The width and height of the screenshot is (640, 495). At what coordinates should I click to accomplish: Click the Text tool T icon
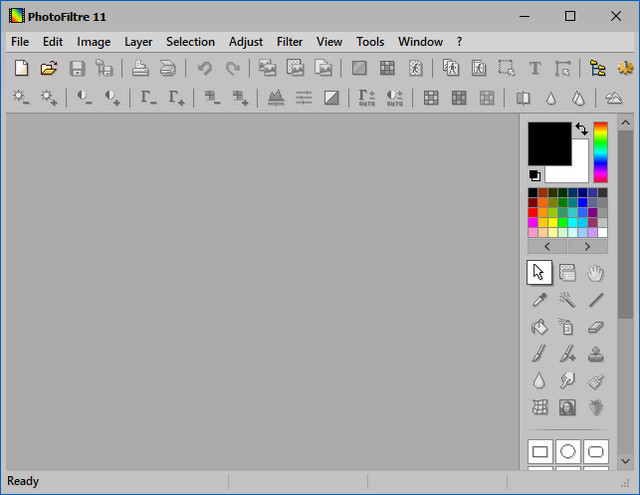pyautogui.click(x=534, y=68)
